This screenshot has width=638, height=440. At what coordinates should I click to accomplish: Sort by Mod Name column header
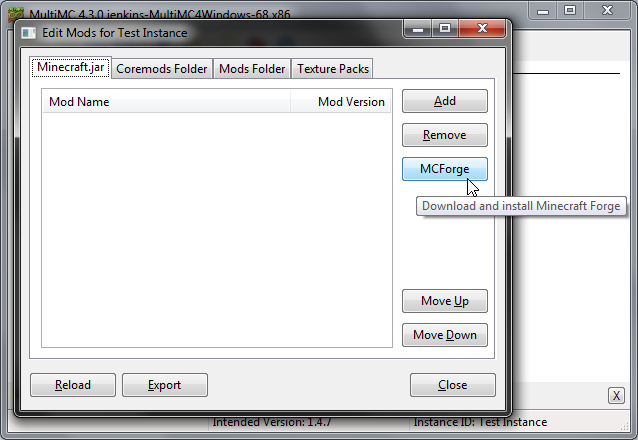tap(166, 101)
